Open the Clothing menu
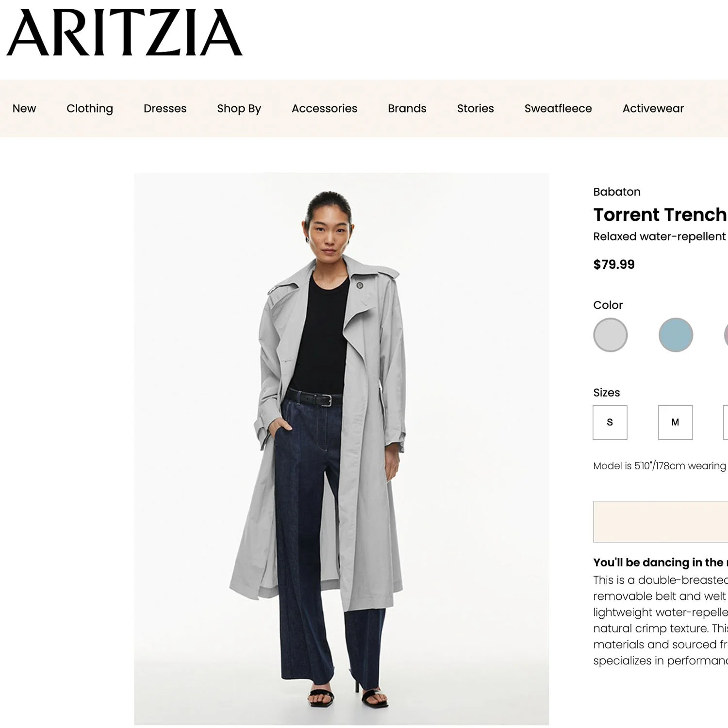The image size is (728, 728). tap(90, 109)
